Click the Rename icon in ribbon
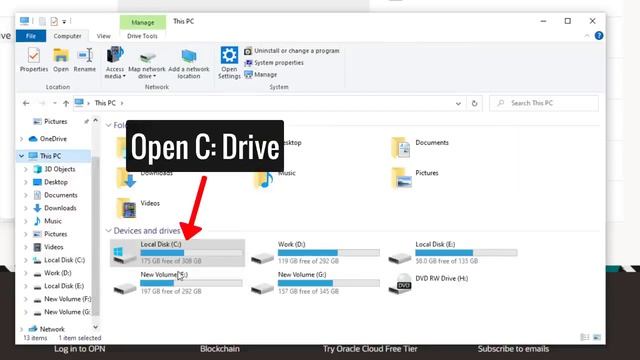This screenshot has width=640, height=360. point(85,60)
